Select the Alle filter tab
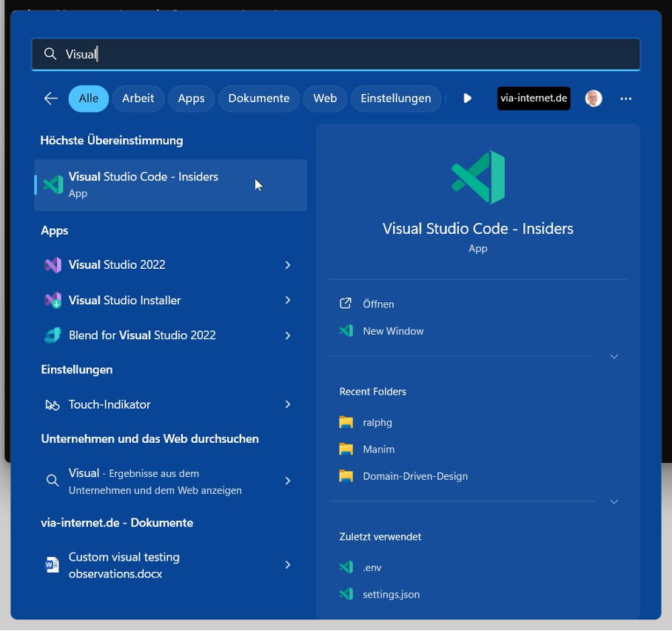Image resolution: width=672 pixels, height=631 pixels. click(x=89, y=99)
